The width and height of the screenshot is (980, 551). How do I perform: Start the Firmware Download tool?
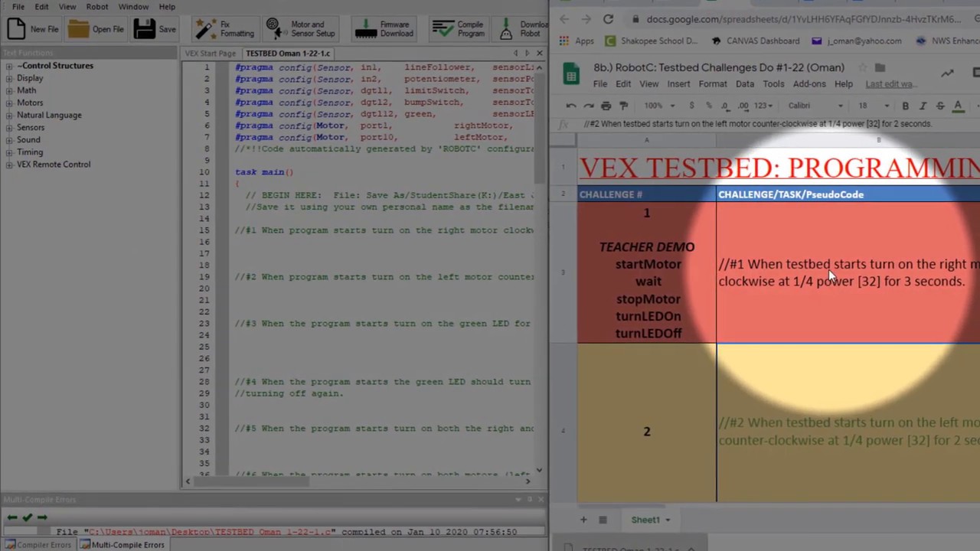pos(384,29)
